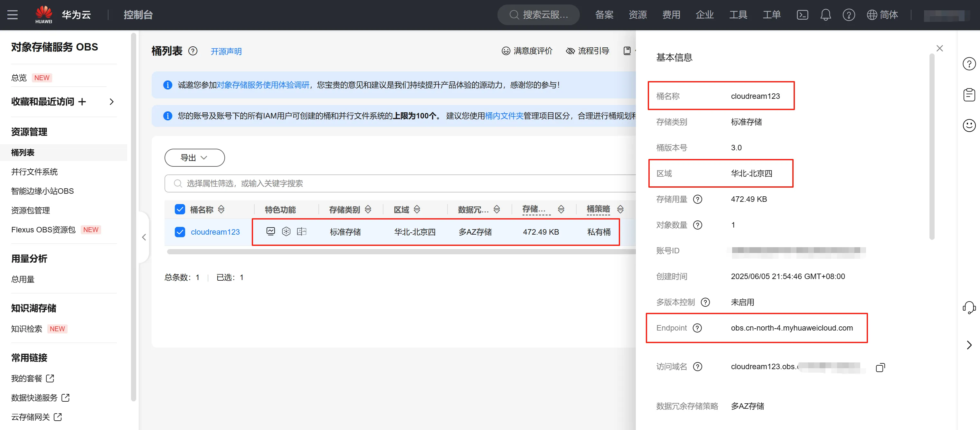Open 对象存储服务使用体验调研 survey link
The image size is (980, 430).
coord(263,85)
